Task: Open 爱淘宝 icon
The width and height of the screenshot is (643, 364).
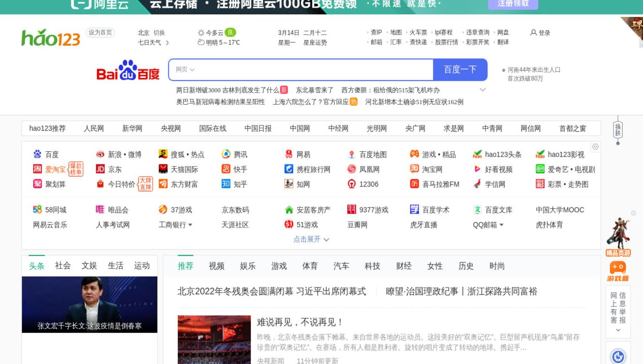Action: point(37,169)
